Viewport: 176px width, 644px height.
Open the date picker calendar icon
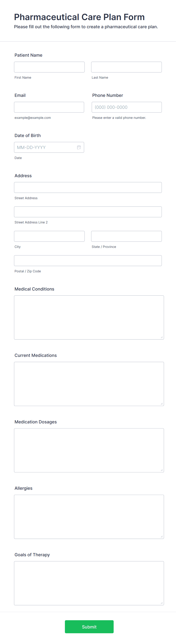(x=79, y=147)
